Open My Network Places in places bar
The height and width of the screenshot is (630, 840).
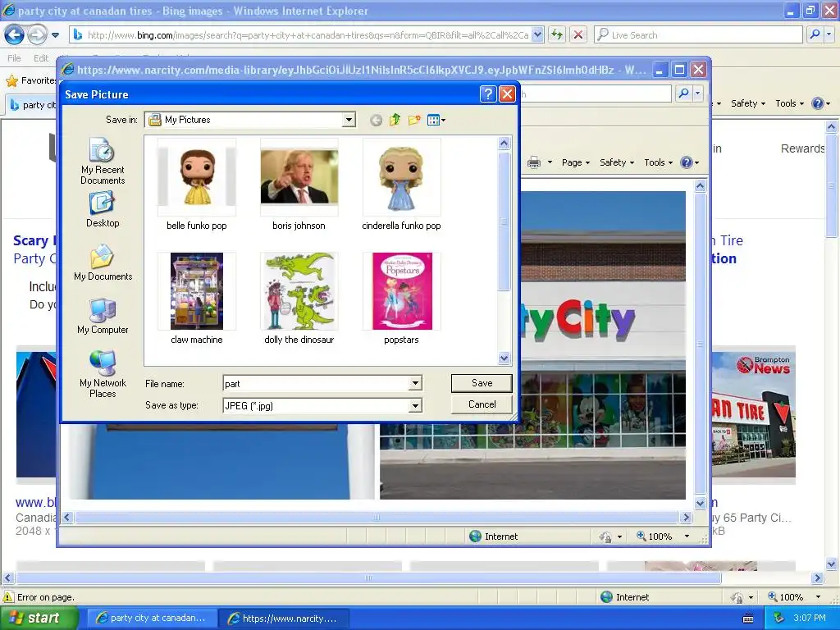click(x=103, y=374)
